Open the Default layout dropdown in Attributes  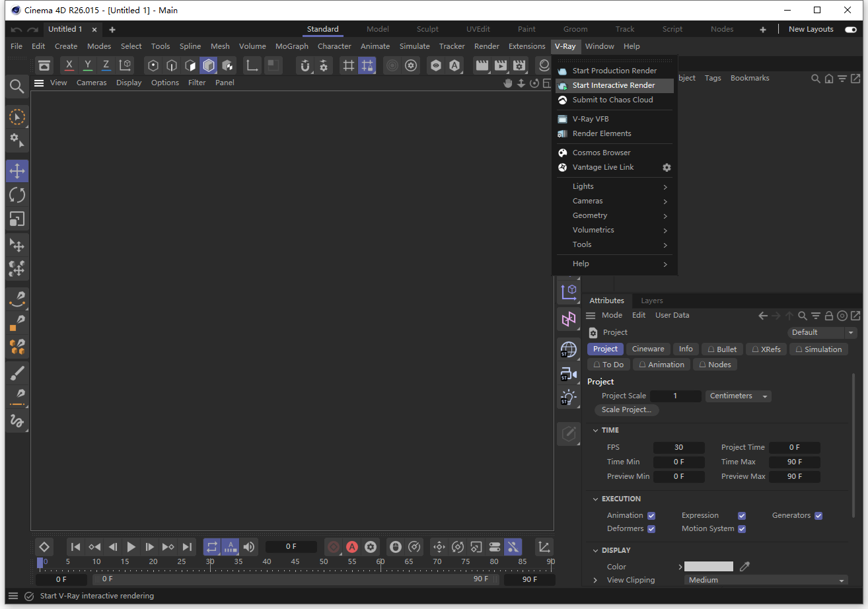(x=822, y=332)
